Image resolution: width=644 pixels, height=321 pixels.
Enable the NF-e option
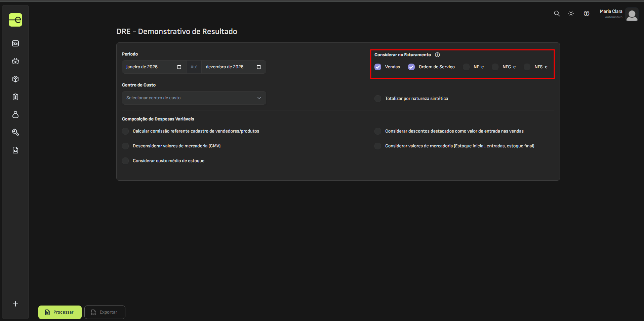466,67
